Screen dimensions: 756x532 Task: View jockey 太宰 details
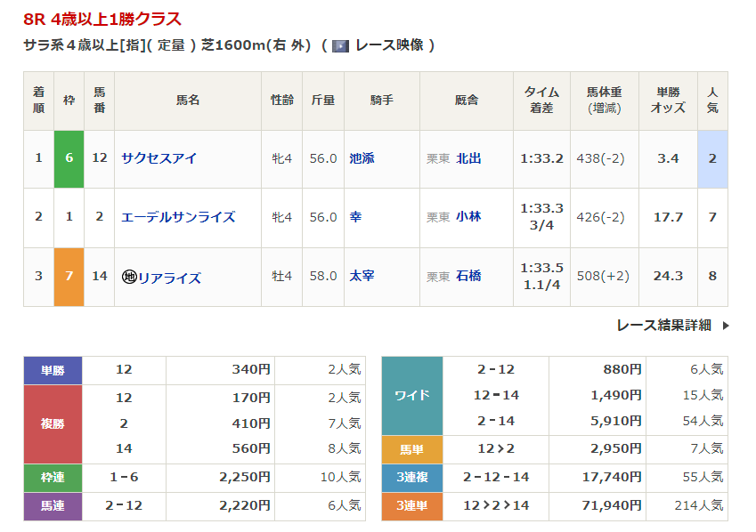[362, 277]
